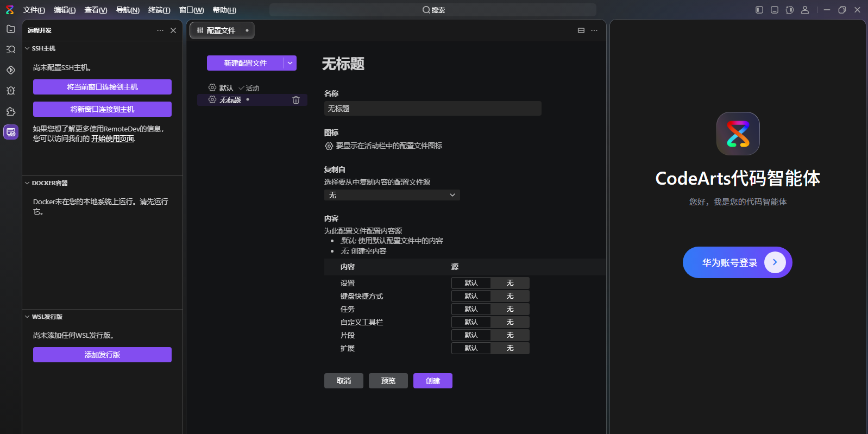Viewport: 868px width, 434px height.
Task: Set 片段 source to 无
Action: point(510,335)
